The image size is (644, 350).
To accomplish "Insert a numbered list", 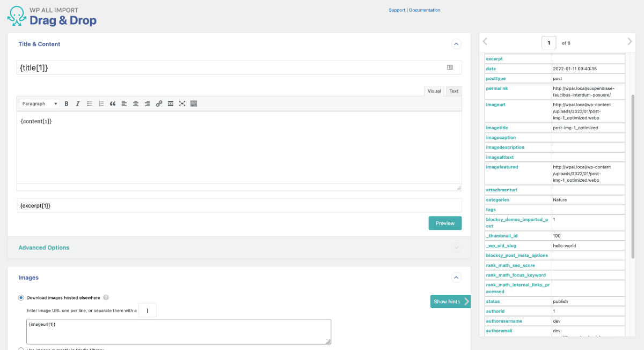I will [101, 103].
